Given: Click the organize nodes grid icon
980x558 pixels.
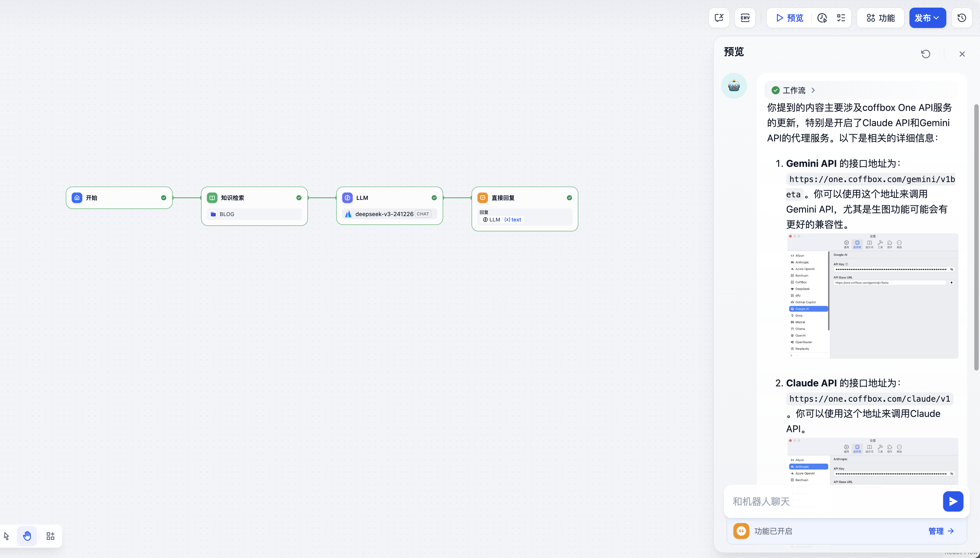Looking at the screenshot, I should 51,536.
